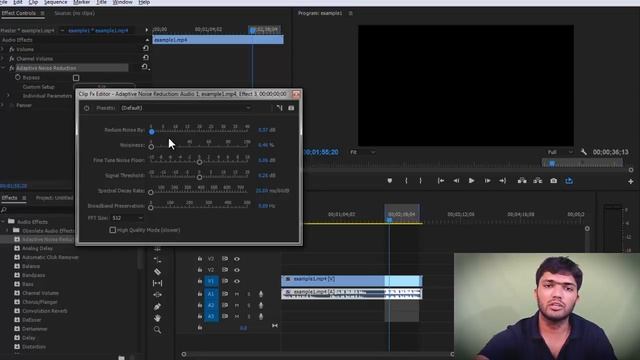640x360 pixels.
Task: Reset the Volume effect parameter
Action: [x=145, y=49]
